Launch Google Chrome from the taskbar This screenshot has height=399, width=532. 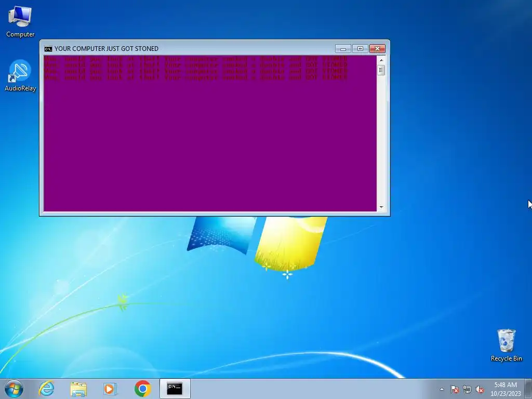[142, 389]
